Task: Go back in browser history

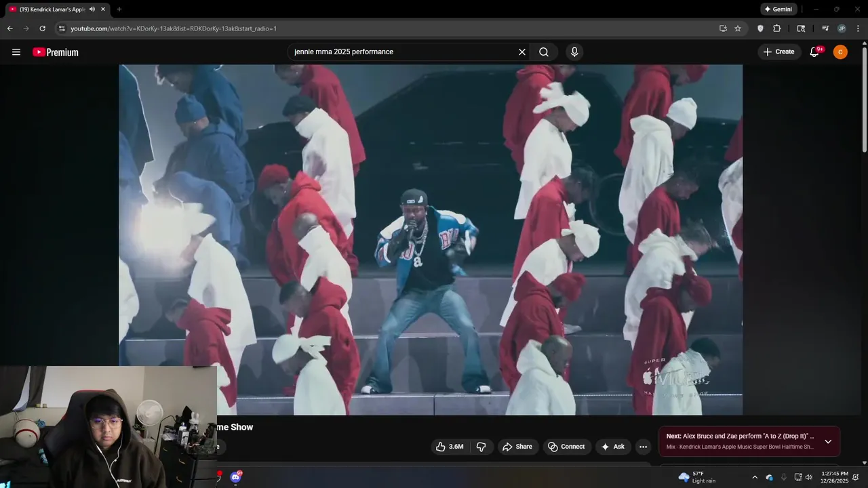Action: point(9,28)
